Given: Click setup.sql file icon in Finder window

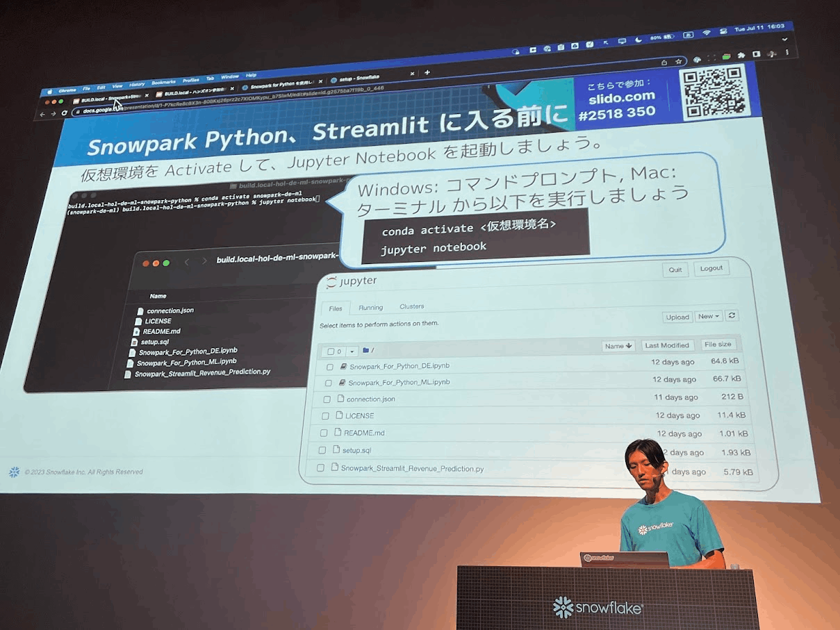Looking at the screenshot, I should click(135, 342).
